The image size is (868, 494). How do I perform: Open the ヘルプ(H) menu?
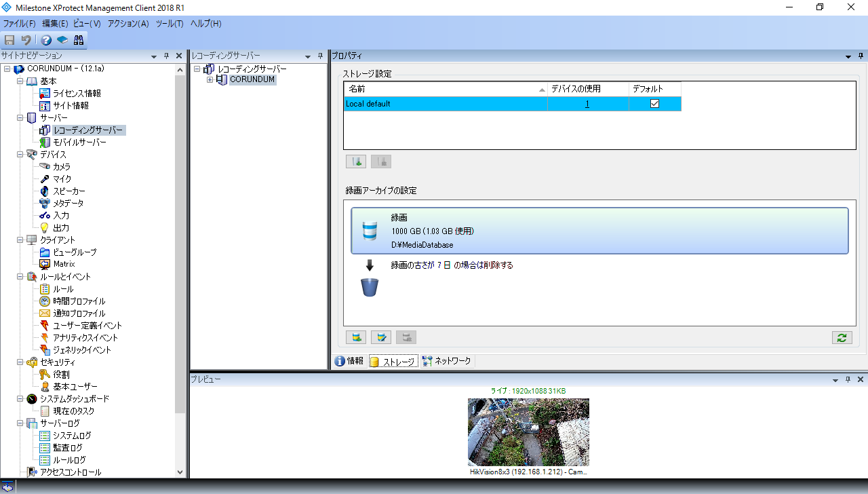tap(205, 24)
